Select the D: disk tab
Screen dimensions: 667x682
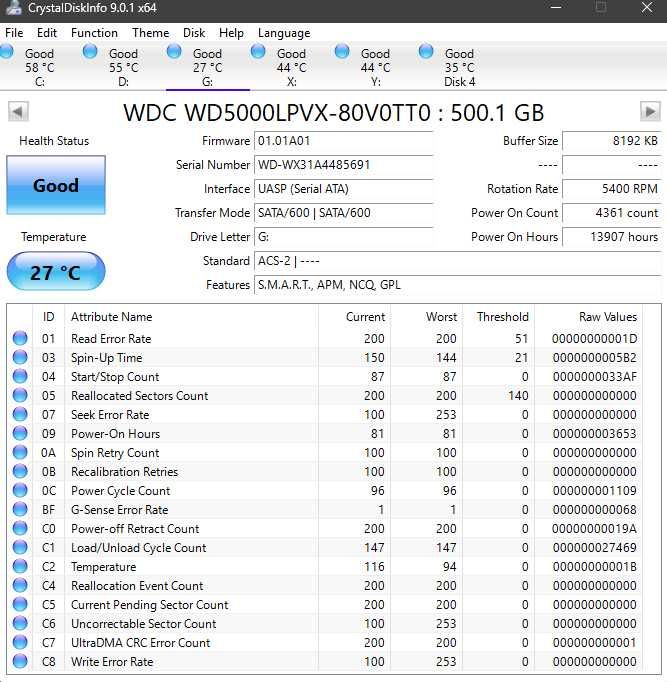click(124, 67)
